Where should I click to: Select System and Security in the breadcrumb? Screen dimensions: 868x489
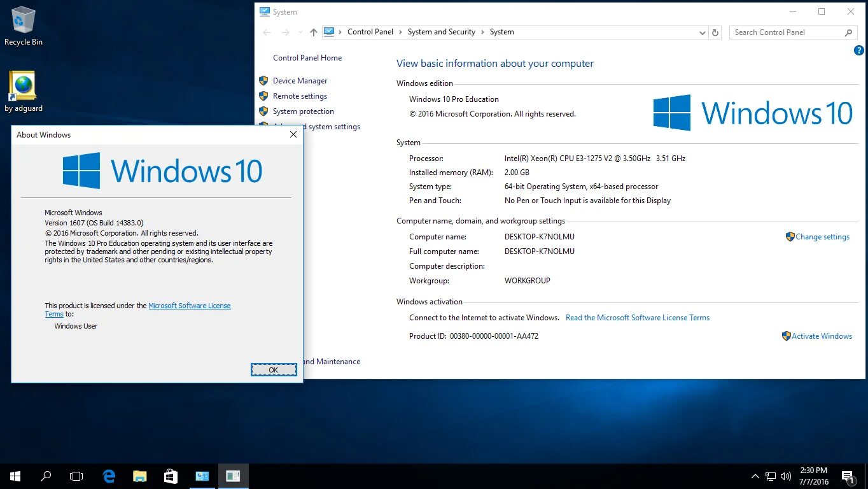[442, 32]
